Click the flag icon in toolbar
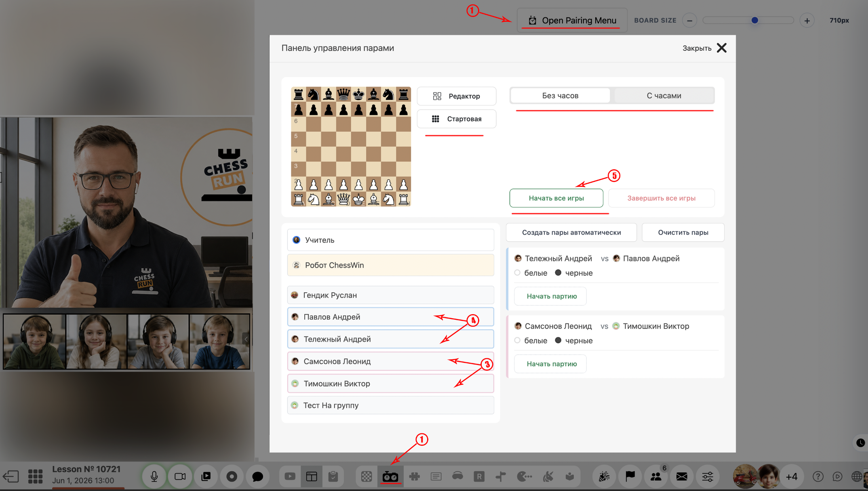Image resolution: width=868 pixels, height=491 pixels. coord(630,476)
